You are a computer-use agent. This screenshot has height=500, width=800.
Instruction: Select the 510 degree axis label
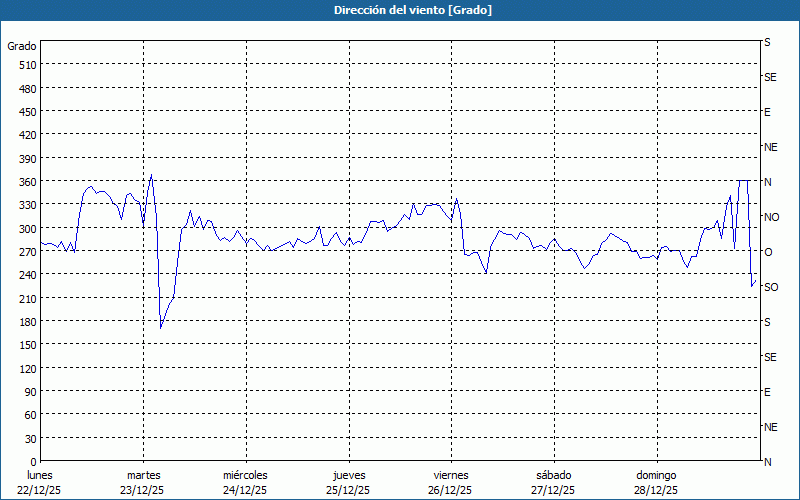click(26, 65)
